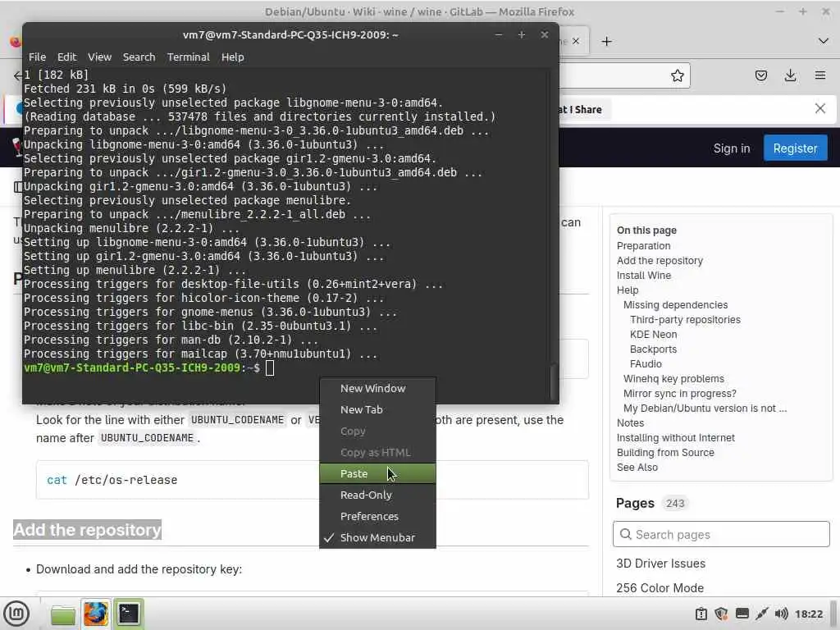The height and width of the screenshot is (630, 840).
Task: Open 3D Driver Issues wiki page
Action: [x=660, y=564]
